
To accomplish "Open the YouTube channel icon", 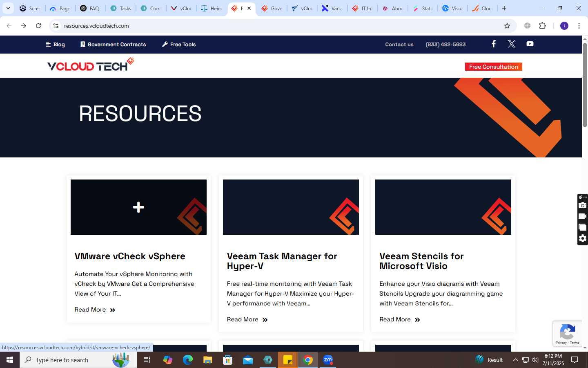I will click(x=530, y=44).
